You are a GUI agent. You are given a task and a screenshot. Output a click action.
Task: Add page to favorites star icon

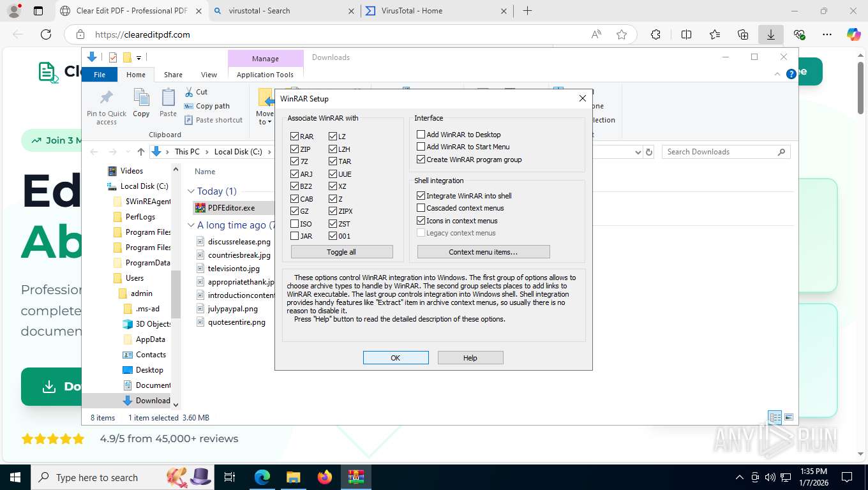622,34
